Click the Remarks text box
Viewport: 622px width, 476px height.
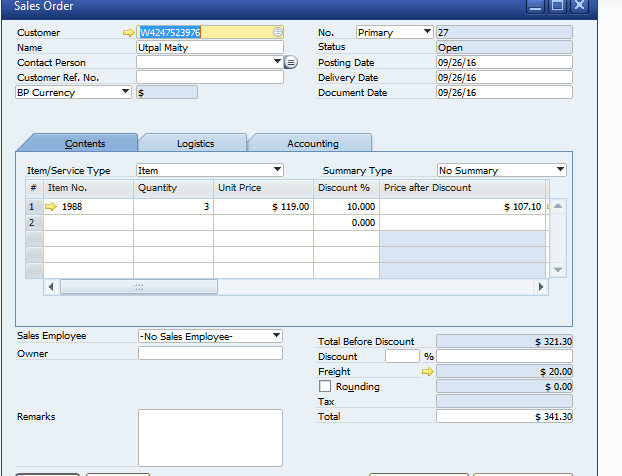210,438
